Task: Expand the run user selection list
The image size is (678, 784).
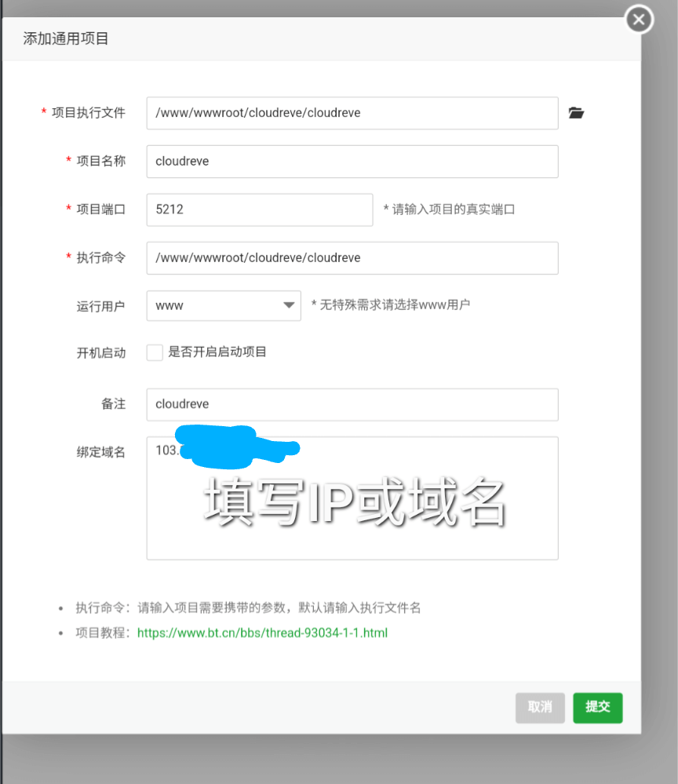Action: coord(290,305)
